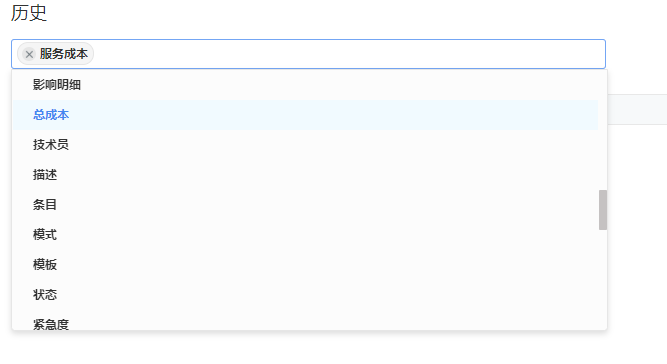Click the gray row right of the dropdown
The height and width of the screenshot is (364, 667).
[x=637, y=109]
